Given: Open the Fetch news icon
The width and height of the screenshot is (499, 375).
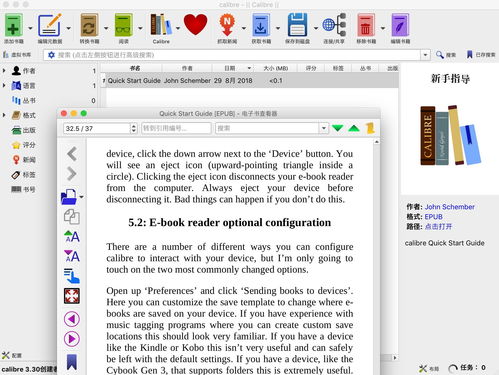Looking at the screenshot, I should tap(227, 25).
